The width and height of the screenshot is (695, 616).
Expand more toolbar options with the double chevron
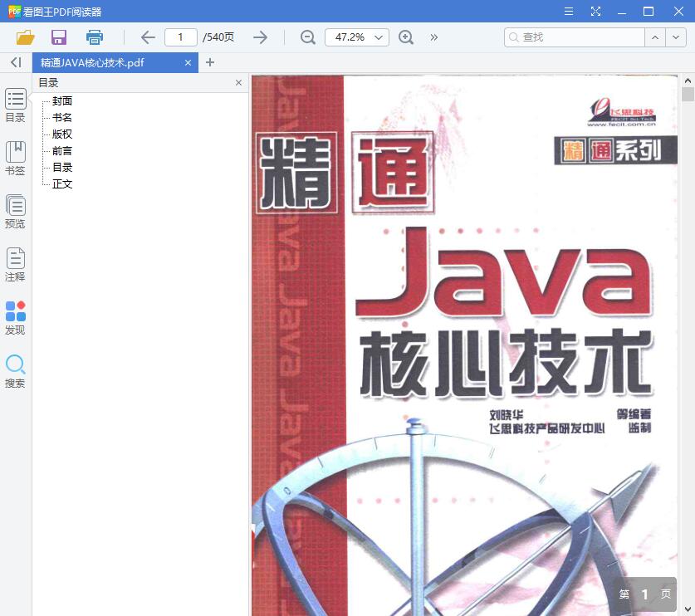click(x=434, y=37)
